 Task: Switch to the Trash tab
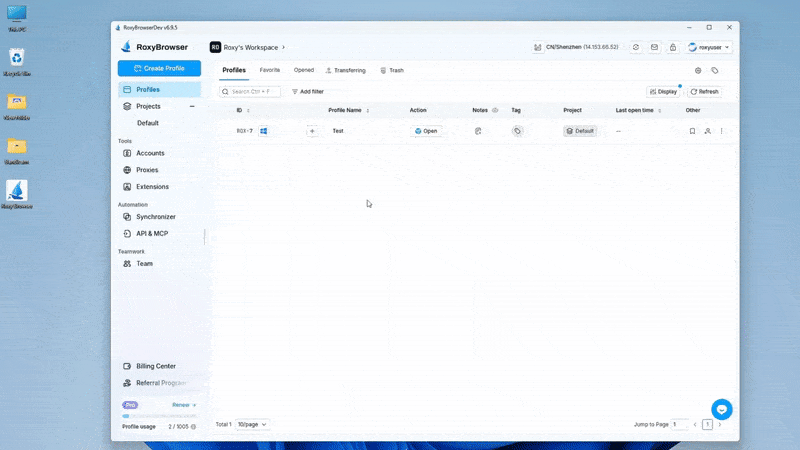click(x=392, y=71)
